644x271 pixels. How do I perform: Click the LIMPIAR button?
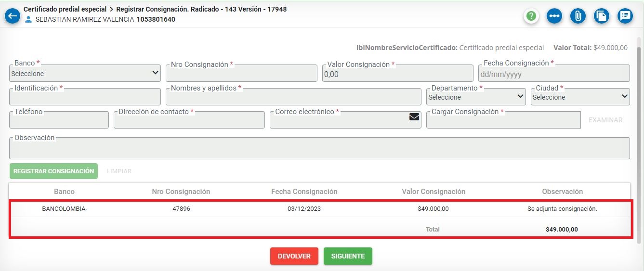[119, 171]
